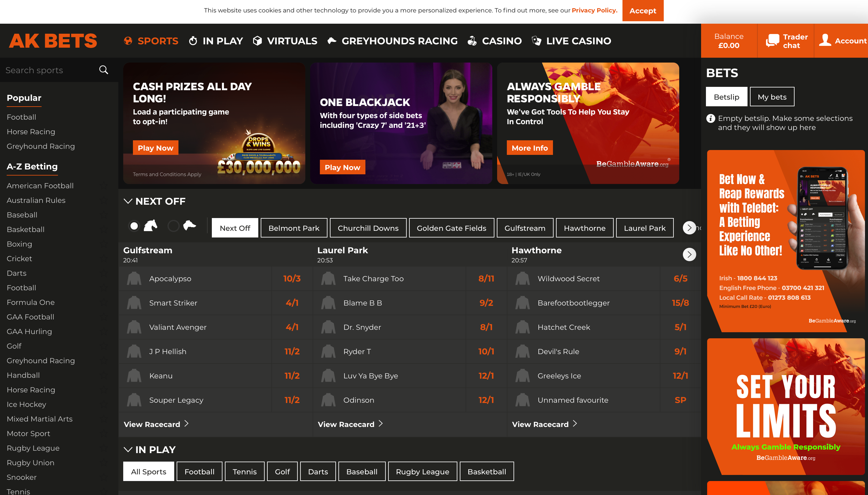
Task: Open Horse Racing under Popular
Action: pyautogui.click(x=31, y=131)
